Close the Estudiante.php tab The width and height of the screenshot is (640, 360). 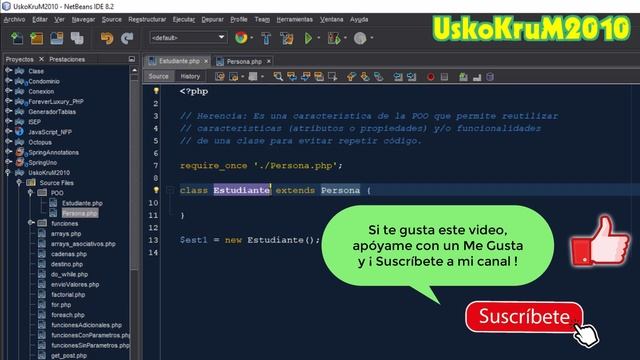pos(206,61)
